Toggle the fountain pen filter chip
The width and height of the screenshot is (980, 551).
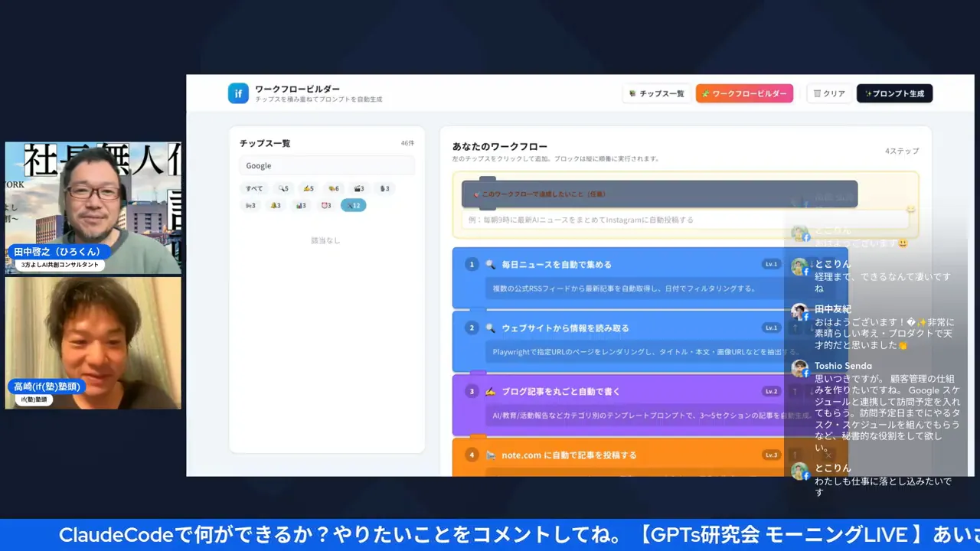(x=385, y=188)
